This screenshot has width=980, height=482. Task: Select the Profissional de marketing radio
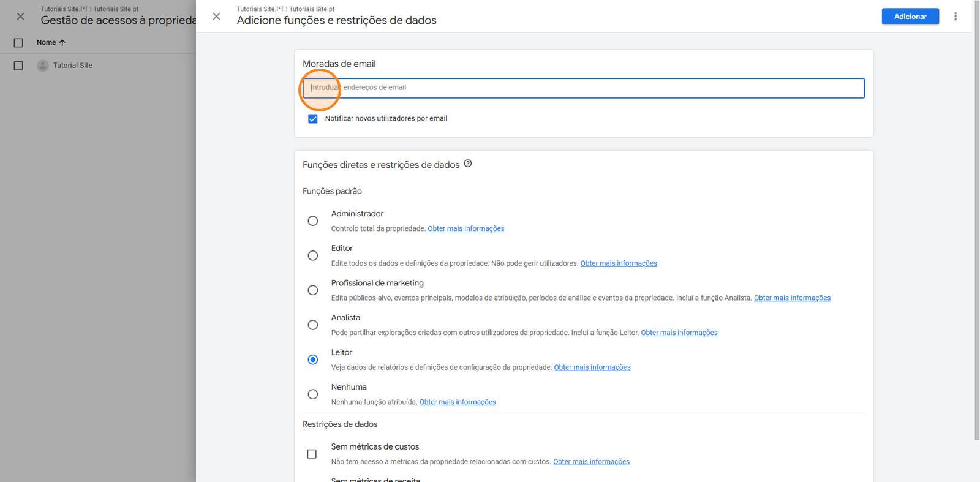click(313, 290)
